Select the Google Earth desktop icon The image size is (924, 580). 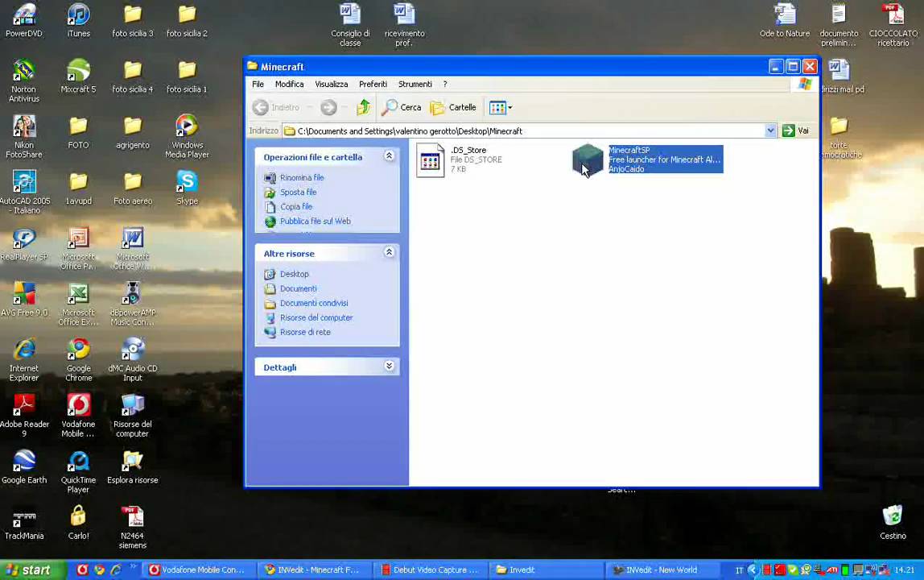coord(24,466)
